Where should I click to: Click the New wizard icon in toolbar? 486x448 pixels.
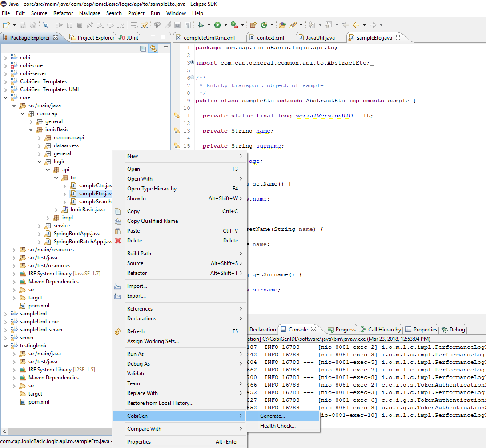(x=6, y=25)
